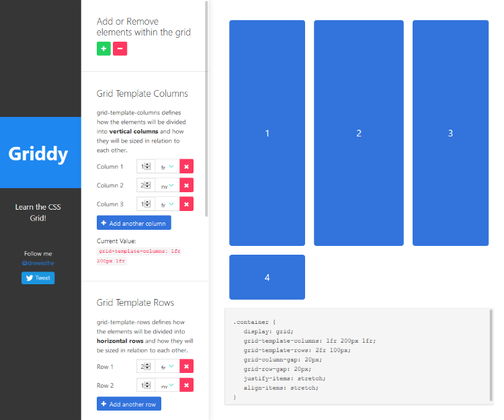The width and height of the screenshot is (504, 420).
Task: Open the Column 1 unit dropdown
Action: click(167, 167)
